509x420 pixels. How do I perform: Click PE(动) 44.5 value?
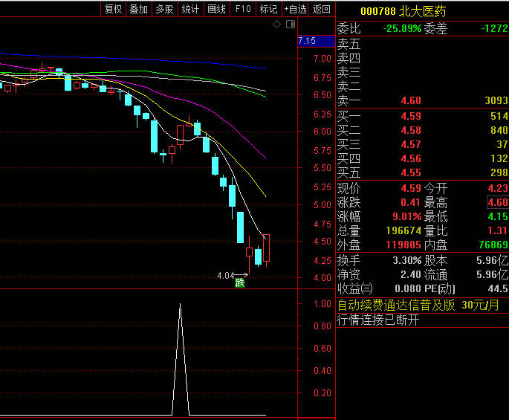(498, 288)
